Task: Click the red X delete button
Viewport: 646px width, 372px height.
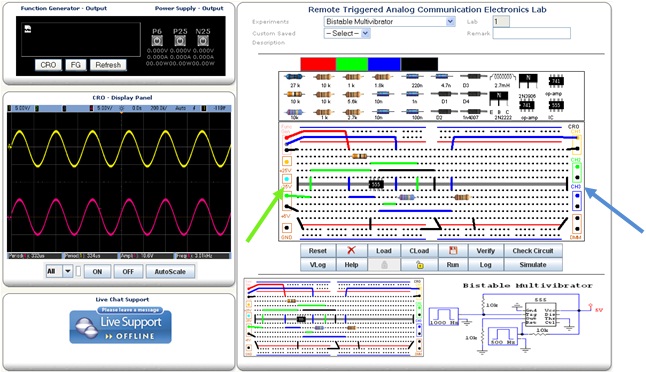Action: point(351,250)
